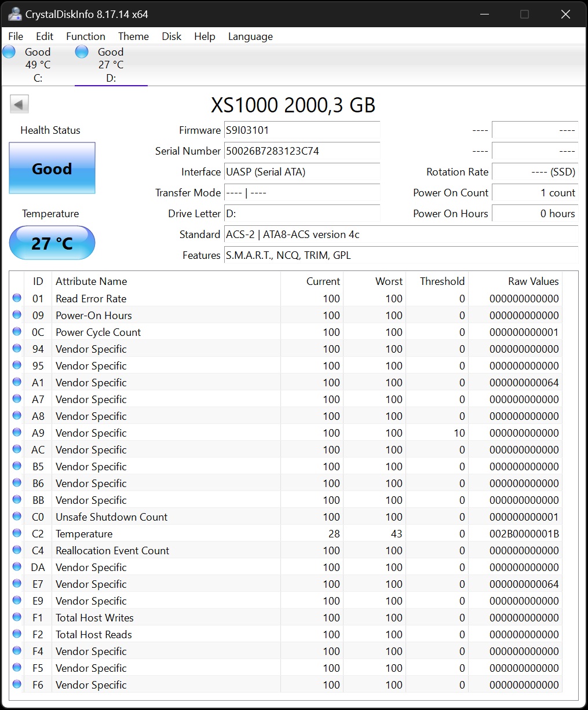Image resolution: width=588 pixels, height=710 pixels.
Task: Click the Interface field UASP (Serial ATA)
Action: click(x=302, y=172)
